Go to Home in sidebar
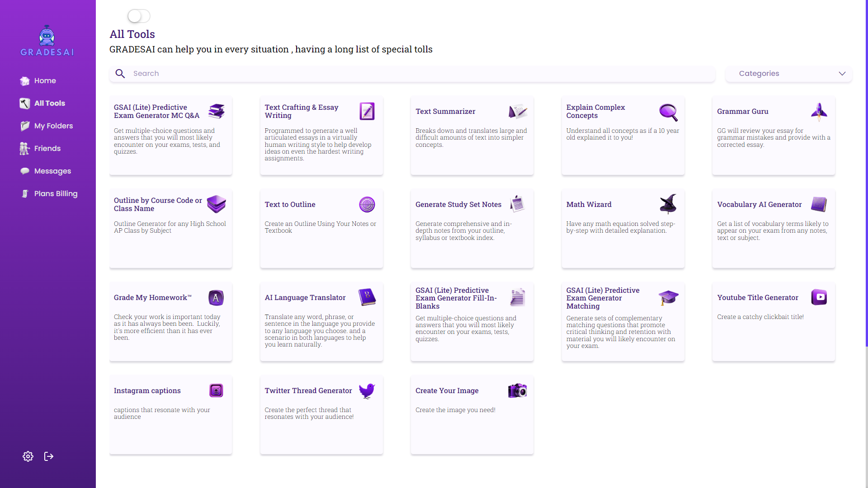 (x=45, y=81)
